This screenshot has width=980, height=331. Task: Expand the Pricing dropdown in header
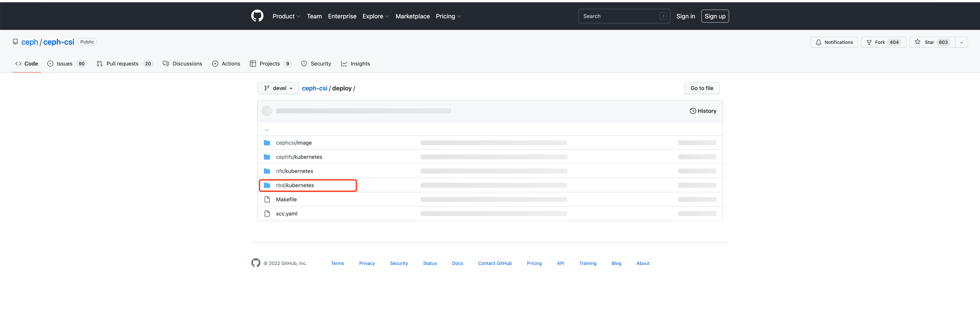pyautogui.click(x=448, y=16)
